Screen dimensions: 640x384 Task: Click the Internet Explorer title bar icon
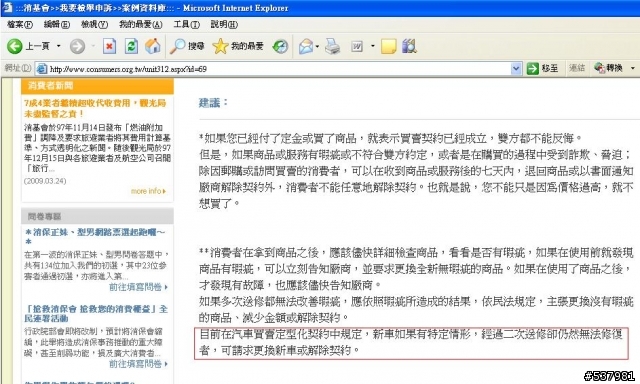tap(7, 8)
